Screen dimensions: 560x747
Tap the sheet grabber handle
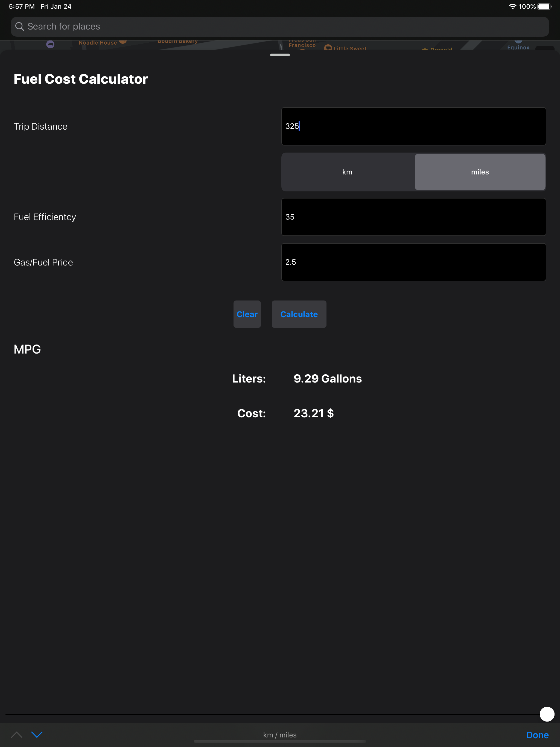[x=280, y=55]
